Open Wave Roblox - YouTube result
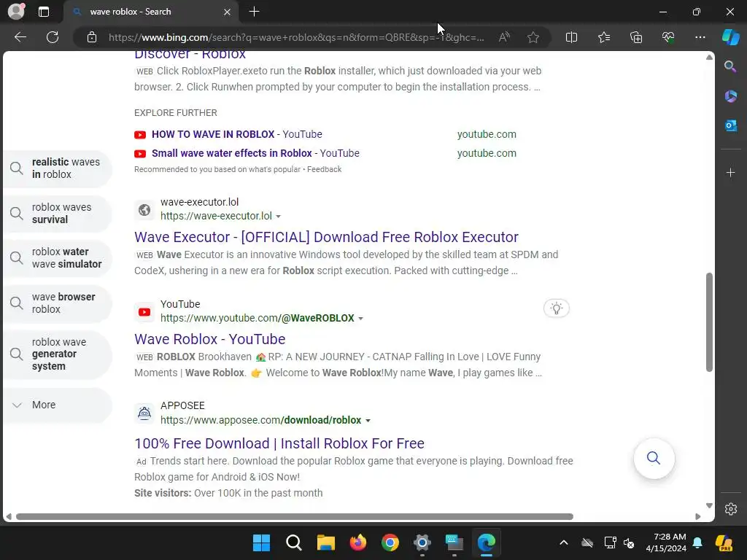The height and width of the screenshot is (560, 747). coord(209,339)
